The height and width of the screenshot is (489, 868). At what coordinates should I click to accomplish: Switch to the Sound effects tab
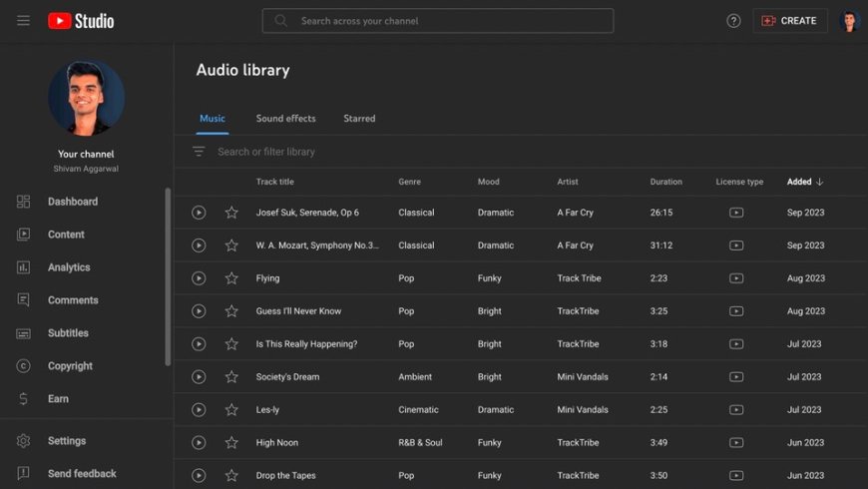tap(285, 119)
